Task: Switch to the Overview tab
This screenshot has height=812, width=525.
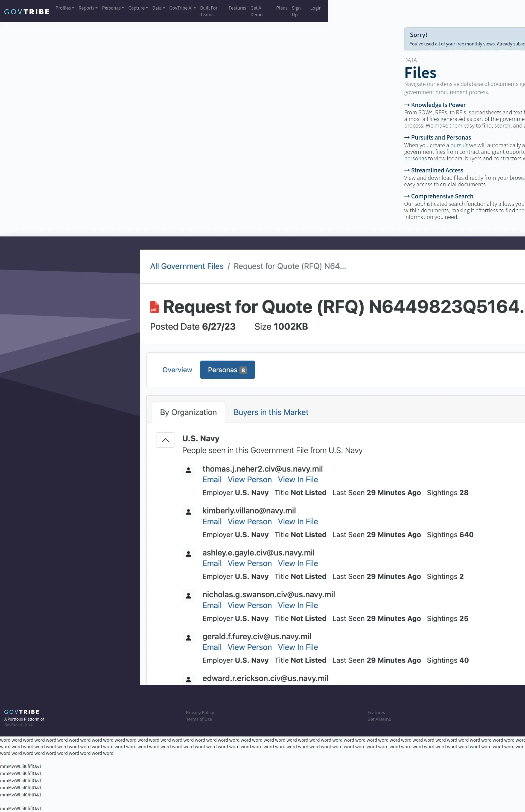Action: (177, 370)
